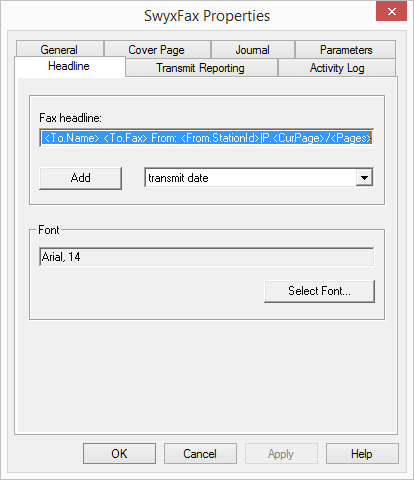414x480 pixels.
Task: Open Help for this dialog
Action: [x=362, y=453]
